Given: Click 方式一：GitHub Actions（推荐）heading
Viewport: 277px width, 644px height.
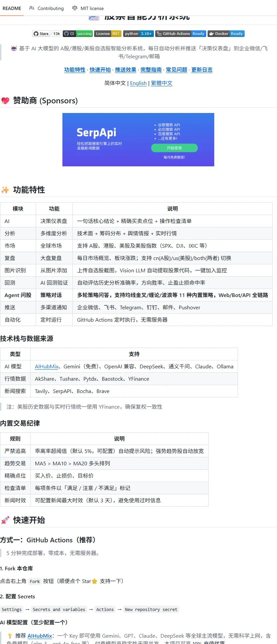Looking at the screenshot, I should click(x=49, y=540).
